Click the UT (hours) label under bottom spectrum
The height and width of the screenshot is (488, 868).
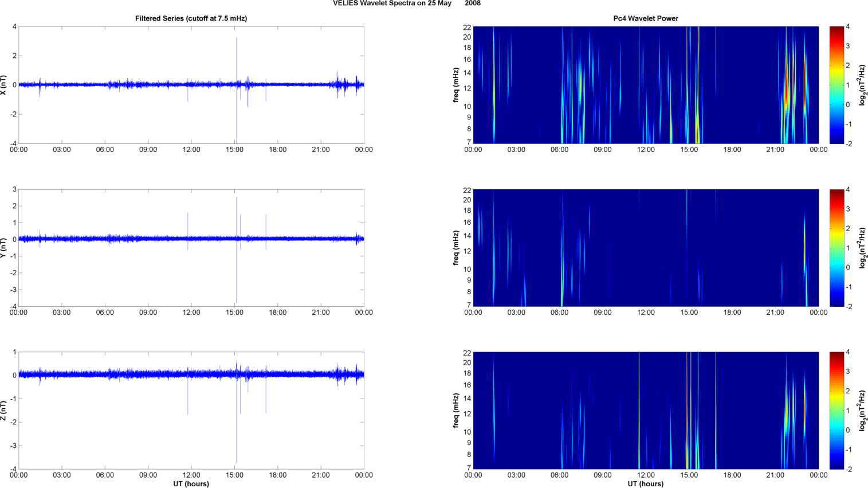(646, 484)
